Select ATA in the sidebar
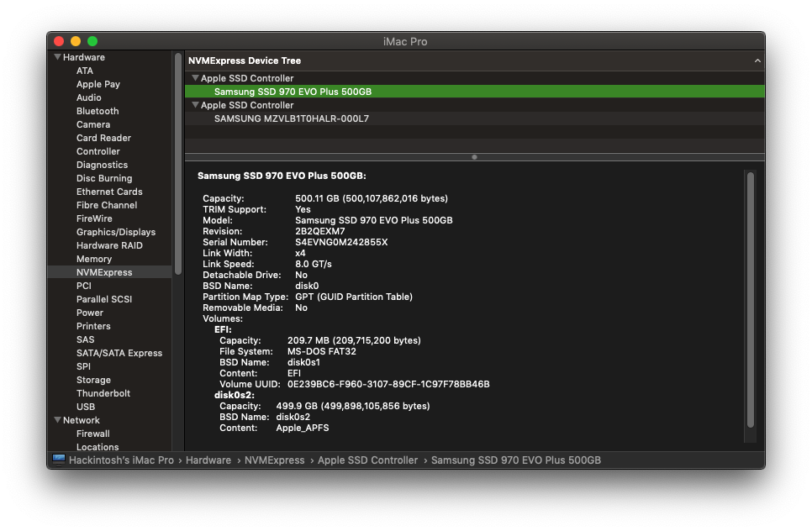Image resolution: width=812 pixels, height=531 pixels. tap(85, 71)
